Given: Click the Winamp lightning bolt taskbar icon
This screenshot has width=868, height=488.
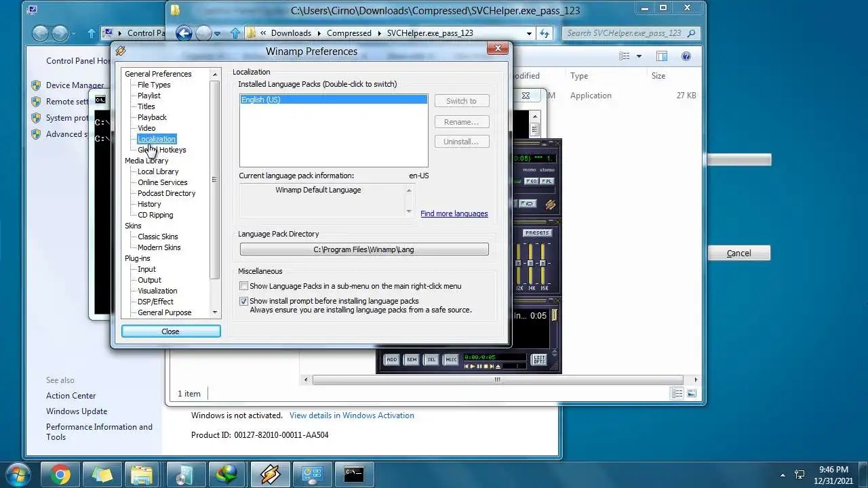Looking at the screenshot, I should (x=269, y=475).
